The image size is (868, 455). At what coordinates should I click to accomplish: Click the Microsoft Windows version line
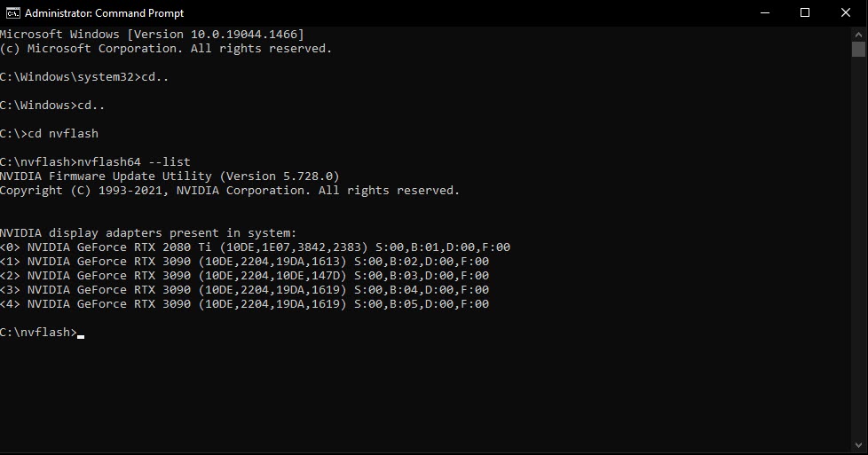click(153, 35)
